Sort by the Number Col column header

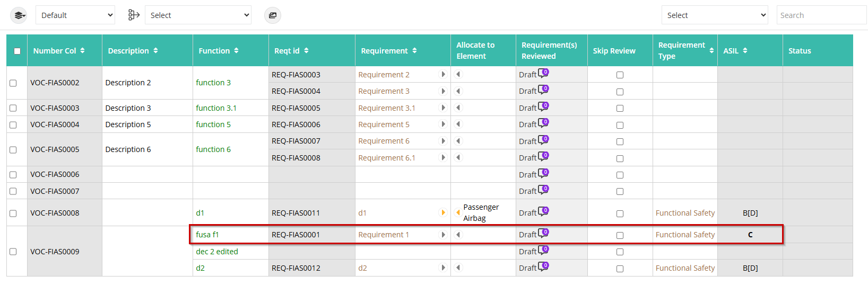(59, 51)
